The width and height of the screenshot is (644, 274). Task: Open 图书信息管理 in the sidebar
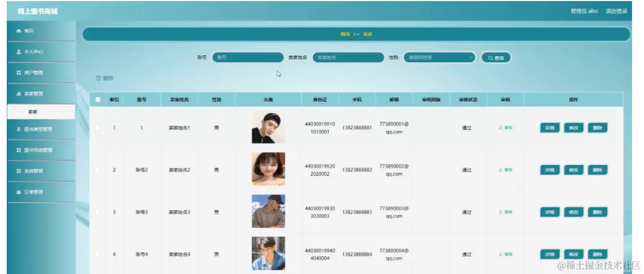tap(41, 150)
